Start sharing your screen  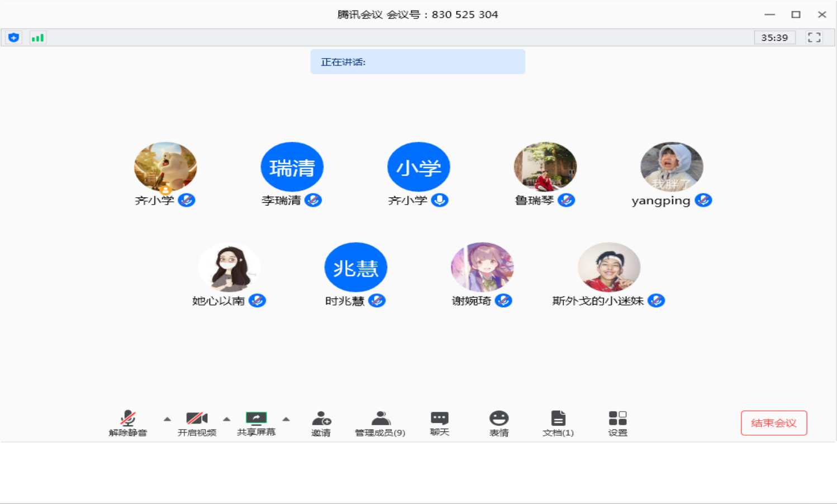(x=256, y=424)
